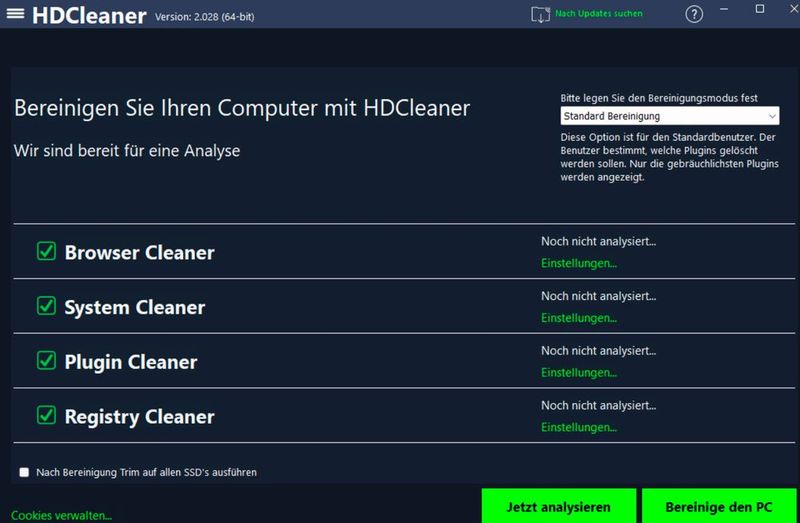
Task: Click Browser Cleaner 'Noch nicht analysiert...' status
Action: (x=598, y=241)
